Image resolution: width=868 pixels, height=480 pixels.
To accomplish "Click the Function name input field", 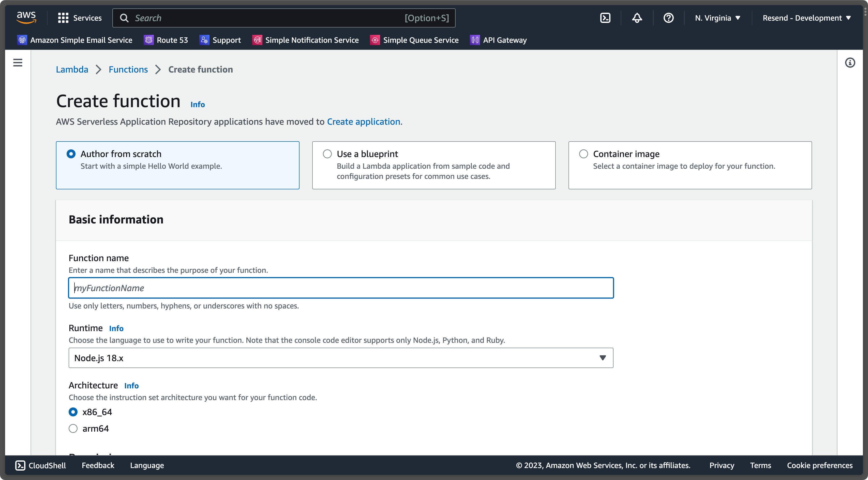I will click(x=341, y=288).
